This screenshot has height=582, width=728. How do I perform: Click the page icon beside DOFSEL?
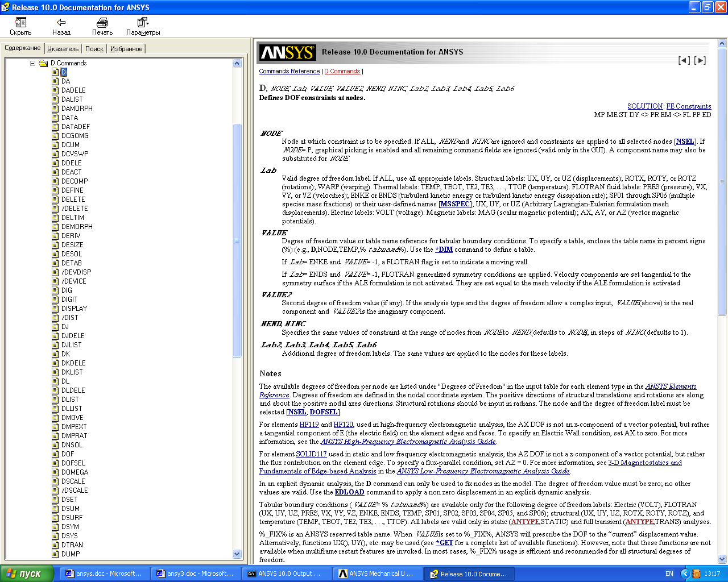click(x=55, y=463)
